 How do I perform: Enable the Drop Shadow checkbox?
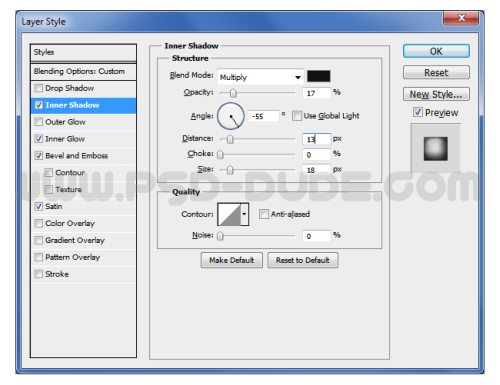pos(39,88)
